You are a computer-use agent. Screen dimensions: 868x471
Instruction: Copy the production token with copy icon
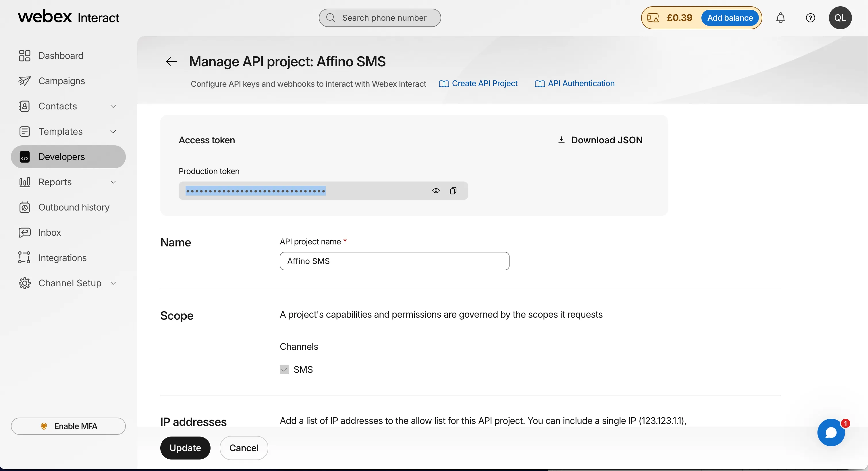pos(453,191)
